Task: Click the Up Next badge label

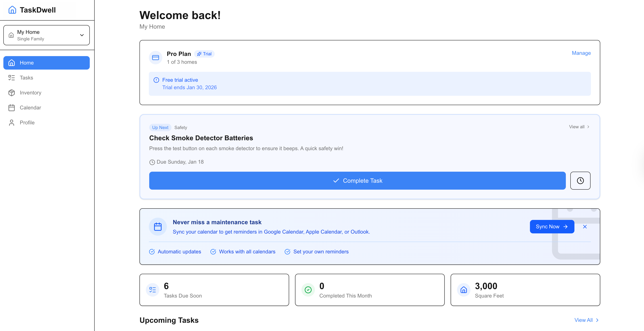Action: [x=160, y=128]
